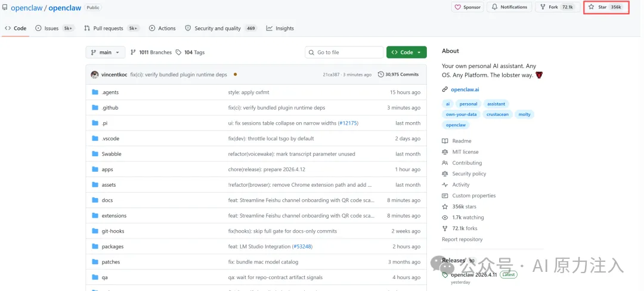Viewport: 644px width, 291px height.
Task: Open the Readme link in About
Action: 457,141
